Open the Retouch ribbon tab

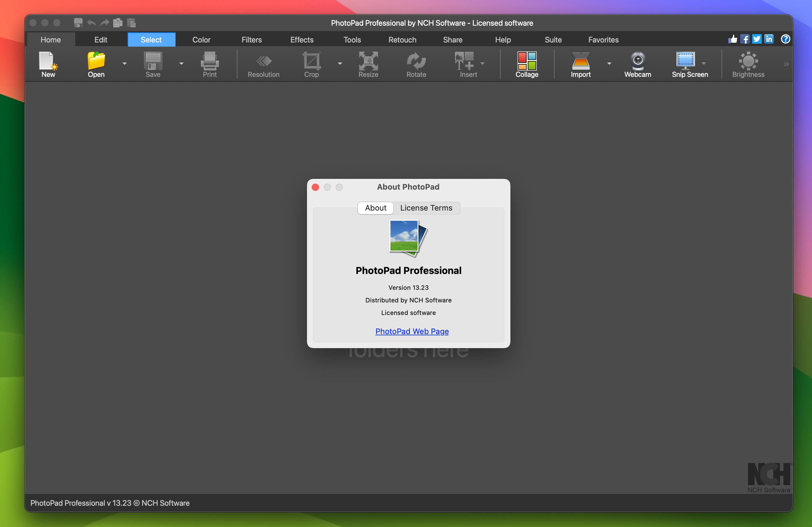[x=402, y=39]
